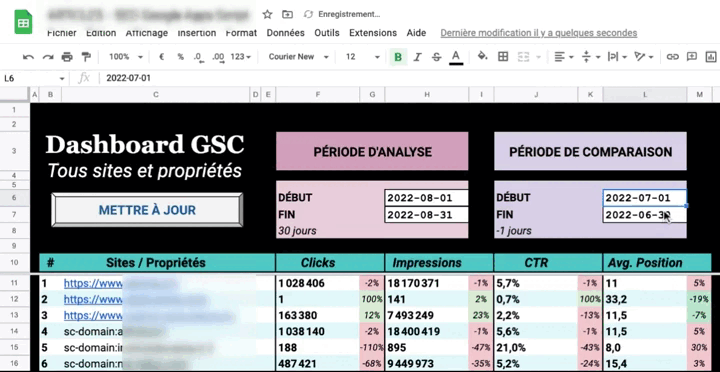Screen dimensions: 720x372
Task: Open horizontal align dropdown
Action: tap(564, 56)
